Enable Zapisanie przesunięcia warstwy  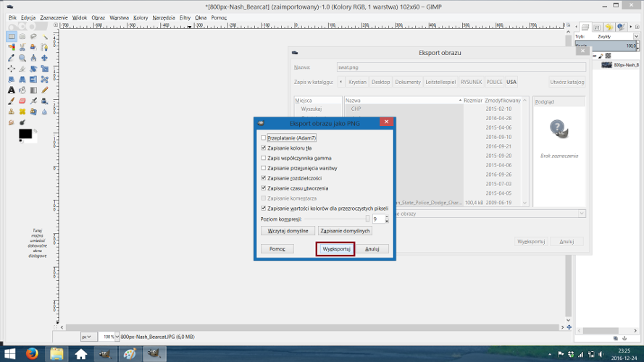pyautogui.click(x=263, y=168)
